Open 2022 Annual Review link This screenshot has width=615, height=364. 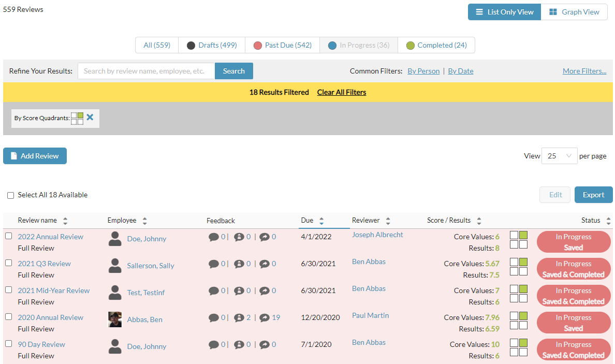pos(51,237)
